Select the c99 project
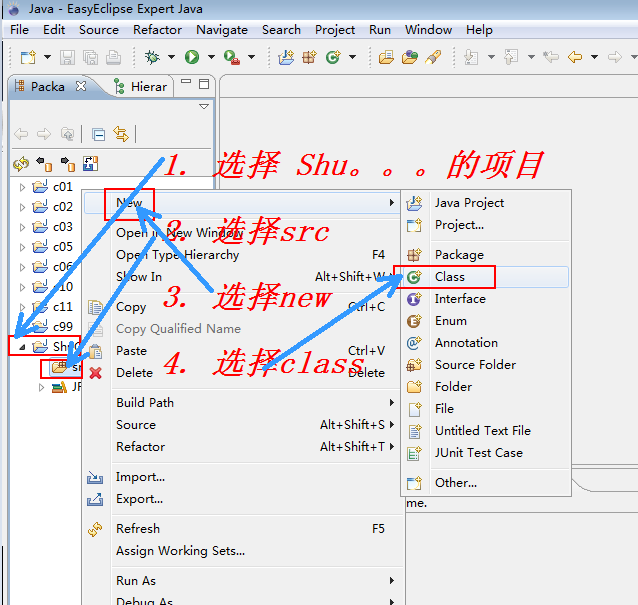 coord(53,326)
